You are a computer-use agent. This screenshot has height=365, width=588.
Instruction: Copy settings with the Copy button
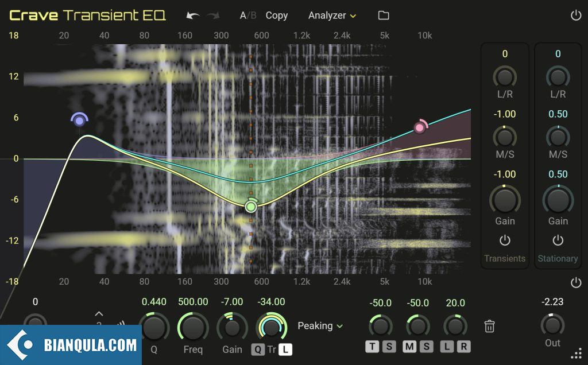point(277,15)
